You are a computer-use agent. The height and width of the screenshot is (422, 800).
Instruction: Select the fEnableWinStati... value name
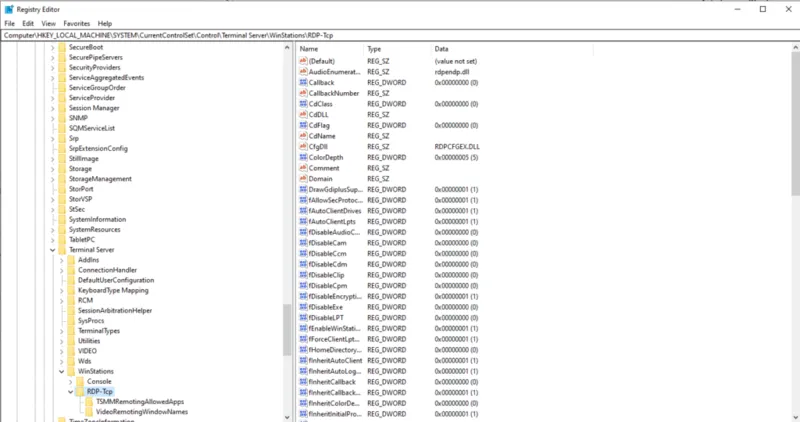(x=334, y=329)
